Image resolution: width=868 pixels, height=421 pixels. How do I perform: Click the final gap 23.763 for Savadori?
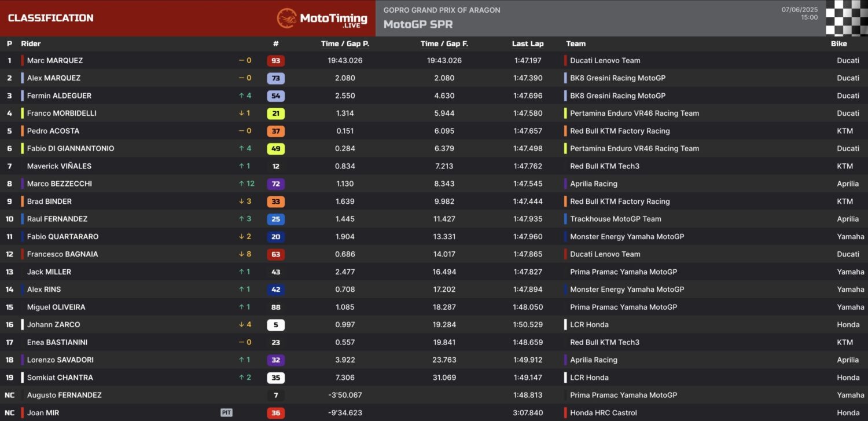pyautogui.click(x=444, y=360)
